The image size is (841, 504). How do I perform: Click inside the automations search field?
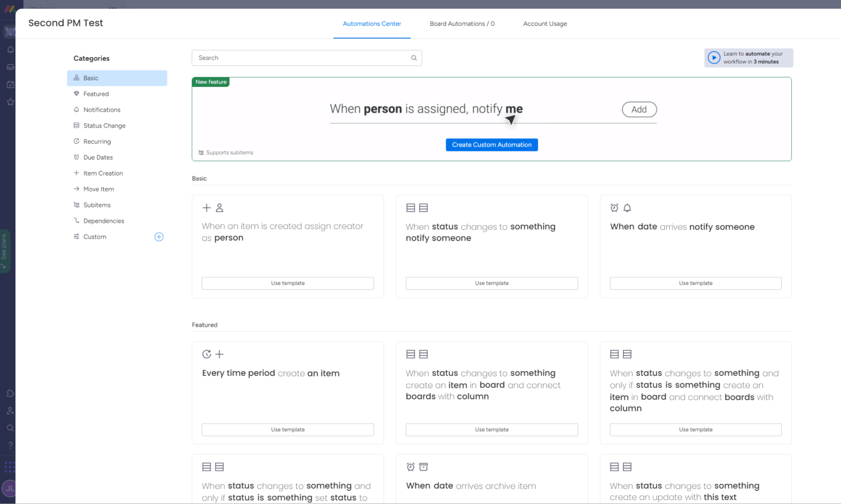click(307, 57)
